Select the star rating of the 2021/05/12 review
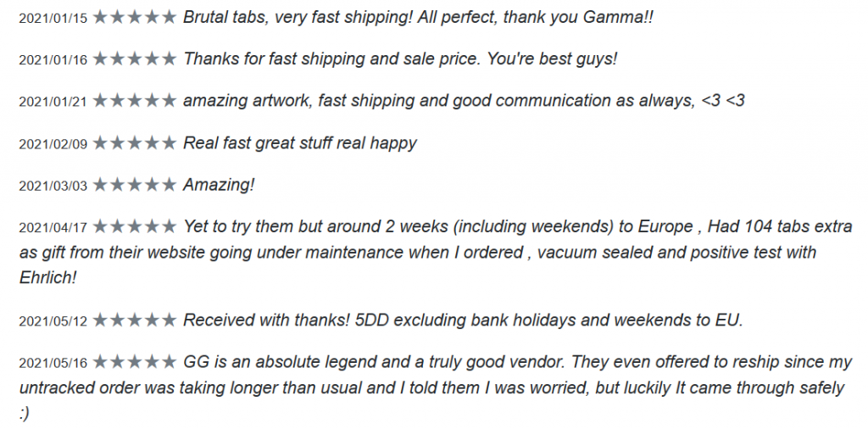Screen dimensions: 868x429 click(135, 320)
